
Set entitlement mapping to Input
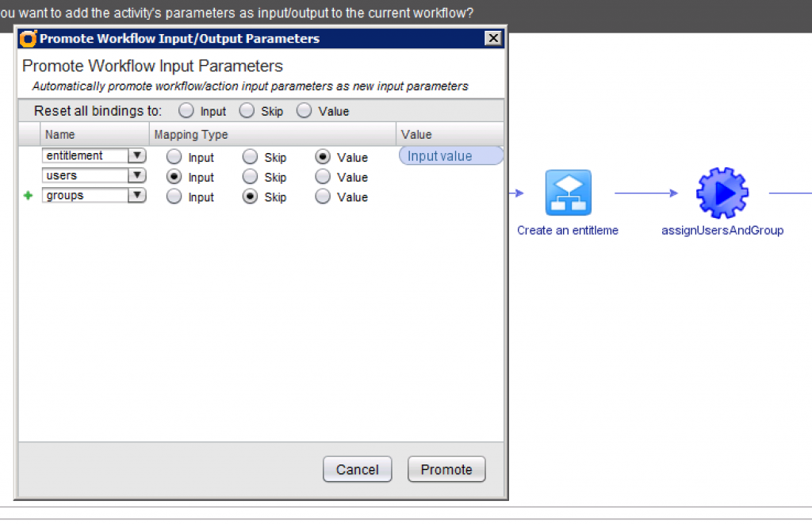174,157
